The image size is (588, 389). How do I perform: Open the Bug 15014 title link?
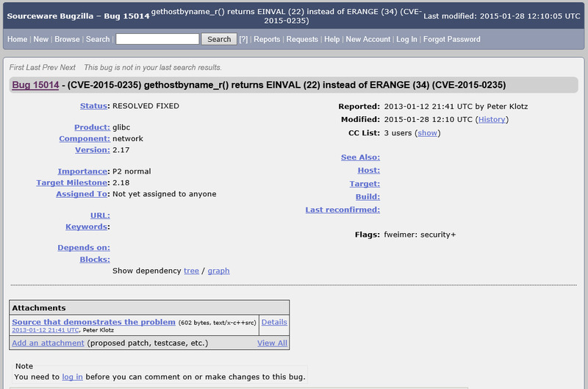[35, 85]
